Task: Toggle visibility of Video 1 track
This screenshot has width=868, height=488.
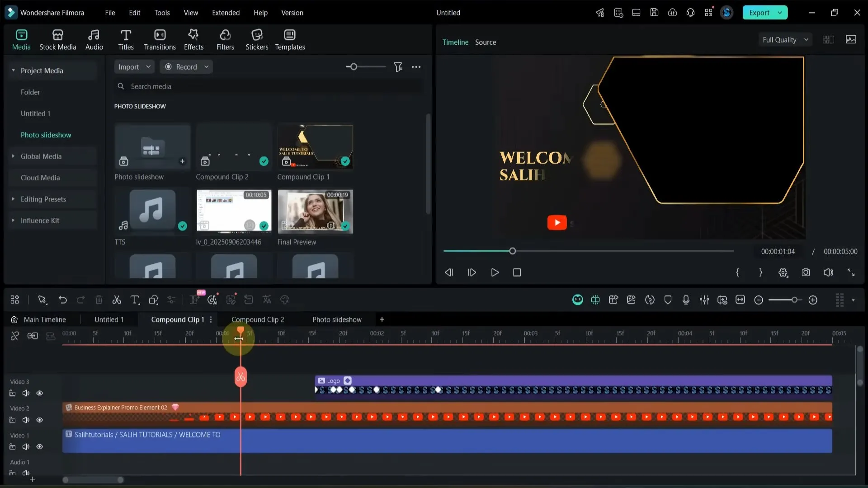Action: (40, 446)
